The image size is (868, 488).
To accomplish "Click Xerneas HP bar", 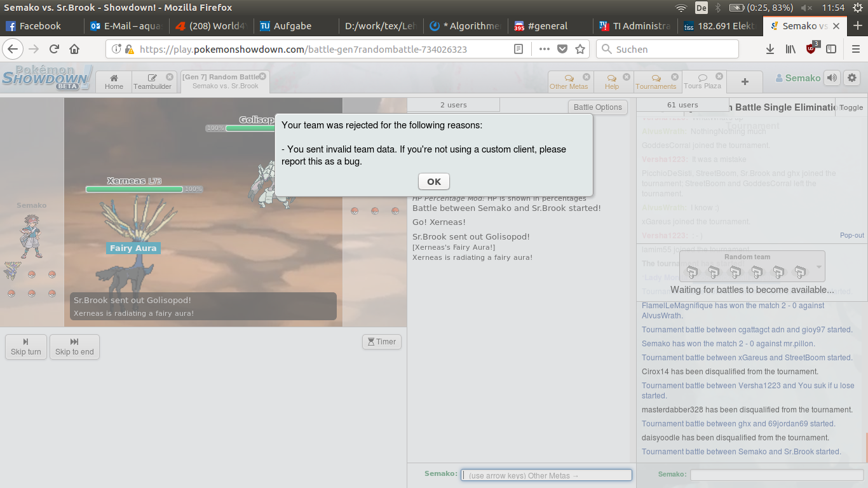I will coord(134,189).
